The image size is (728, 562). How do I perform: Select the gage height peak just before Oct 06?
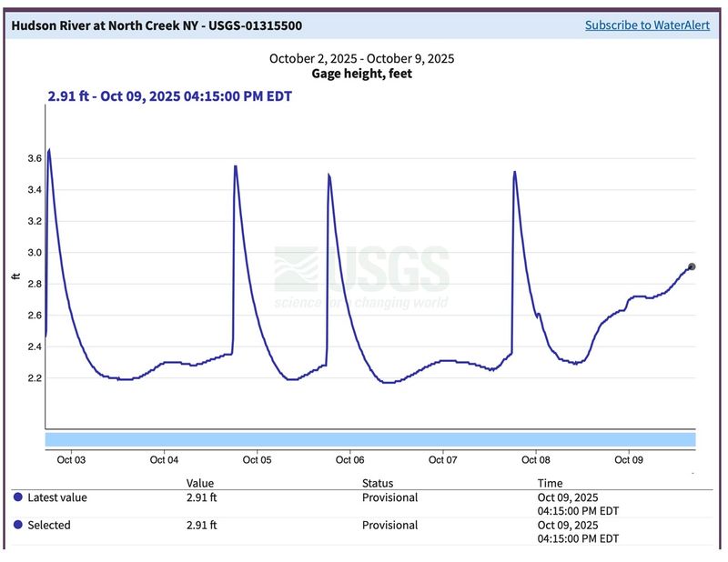click(x=329, y=175)
